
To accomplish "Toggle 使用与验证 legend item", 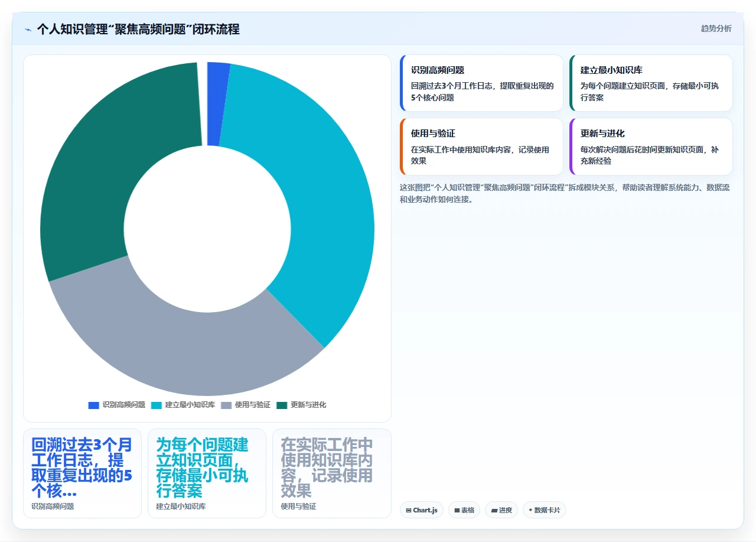I will pos(246,405).
